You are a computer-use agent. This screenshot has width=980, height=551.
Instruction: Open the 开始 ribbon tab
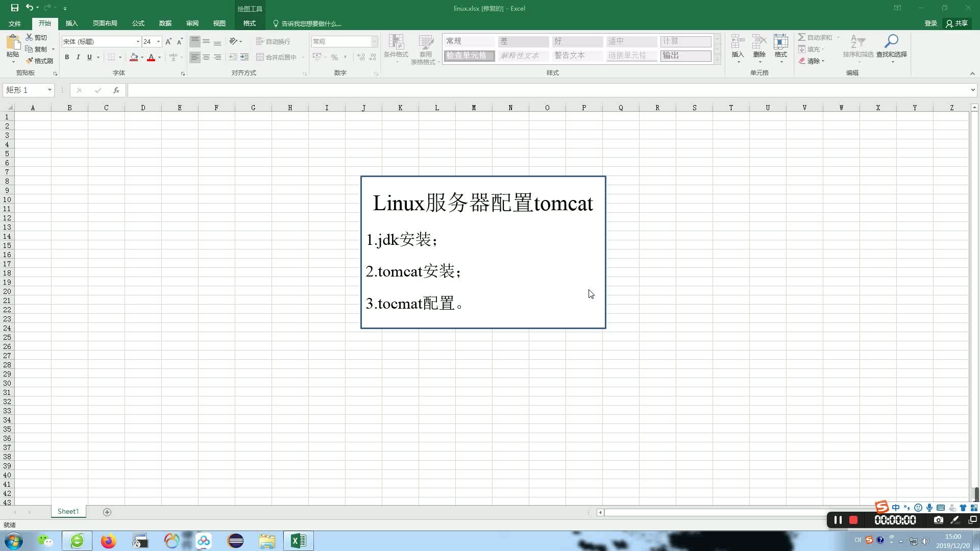point(44,23)
